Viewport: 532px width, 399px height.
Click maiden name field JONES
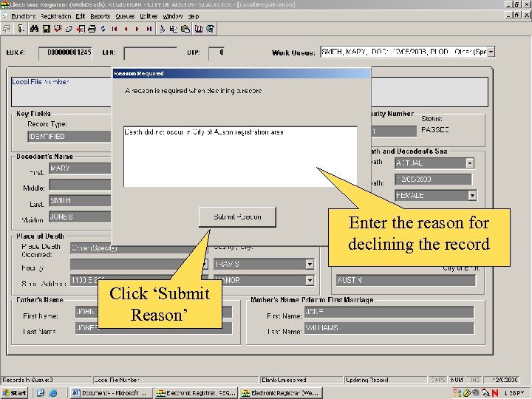(x=80, y=216)
